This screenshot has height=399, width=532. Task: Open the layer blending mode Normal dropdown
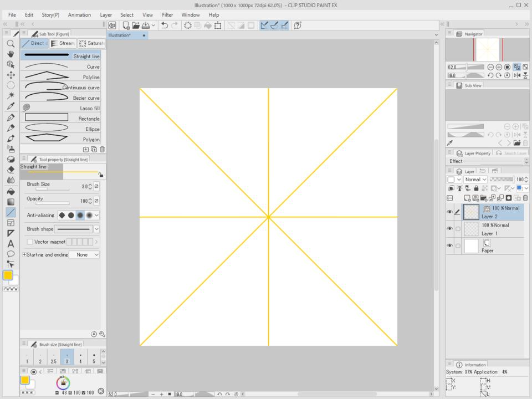(475, 180)
